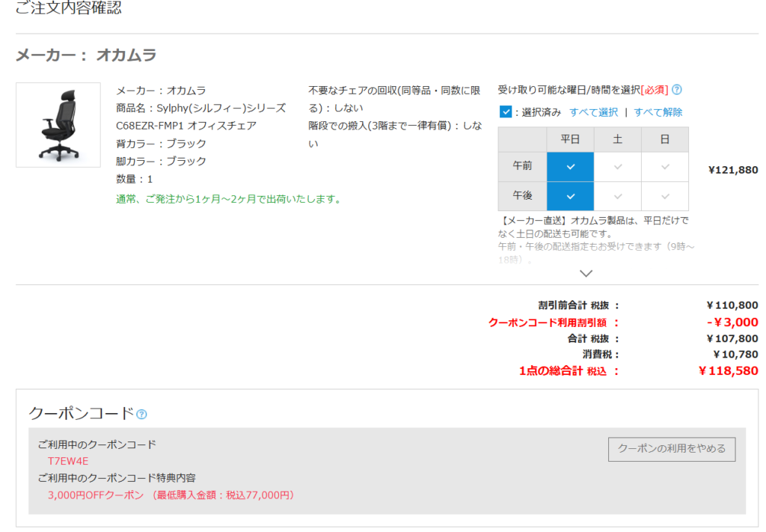Image resolution: width=766 pixels, height=532 pixels.
Task: Select the 土 午前 delivery slot
Action: point(617,167)
